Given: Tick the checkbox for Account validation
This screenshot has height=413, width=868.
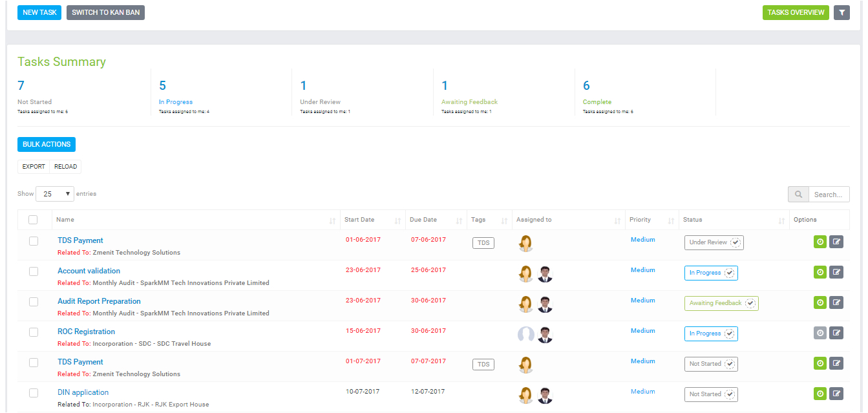Looking at the screenshot, I should pyautogui.click(x=34, y=271).
